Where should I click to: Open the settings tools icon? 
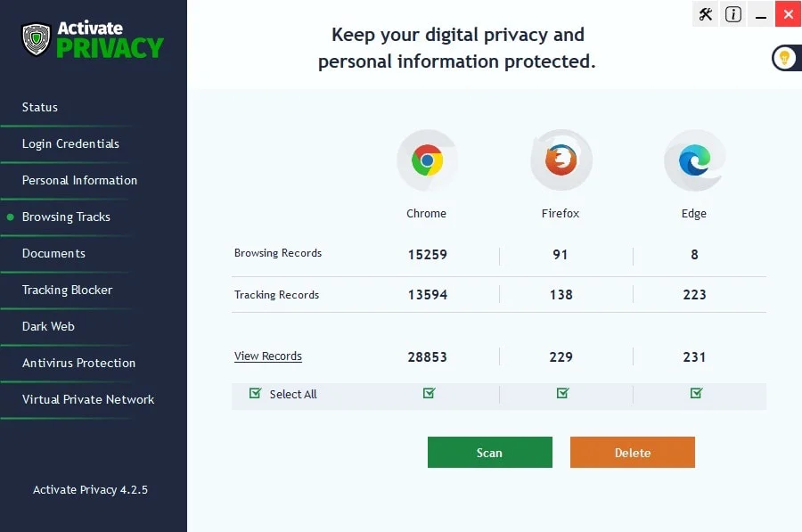(x=705, y=14)
